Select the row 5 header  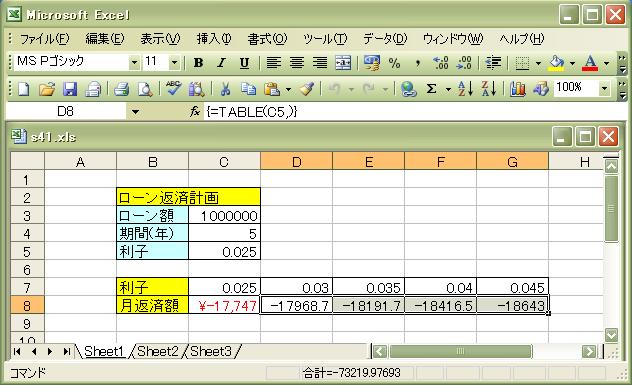coord(27,252)
